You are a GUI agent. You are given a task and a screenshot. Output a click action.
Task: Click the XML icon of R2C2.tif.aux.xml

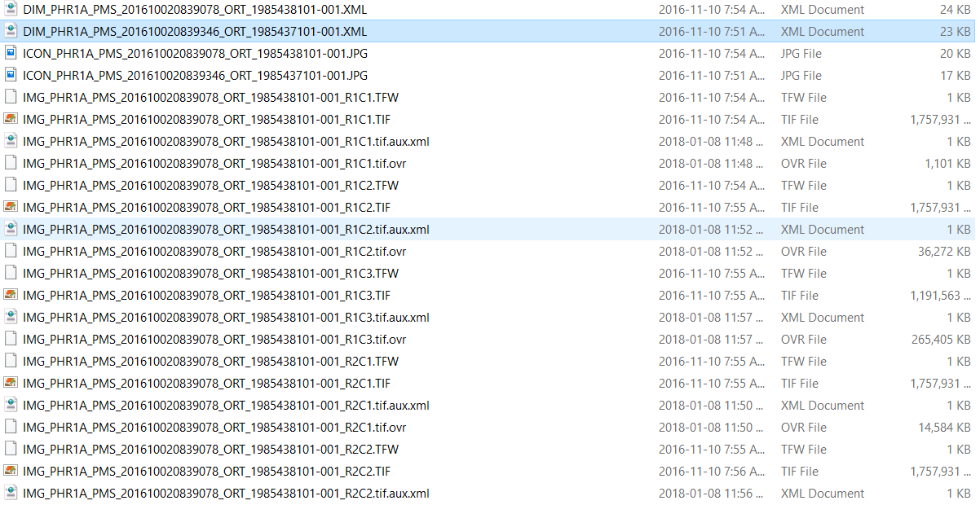(11, 494)
